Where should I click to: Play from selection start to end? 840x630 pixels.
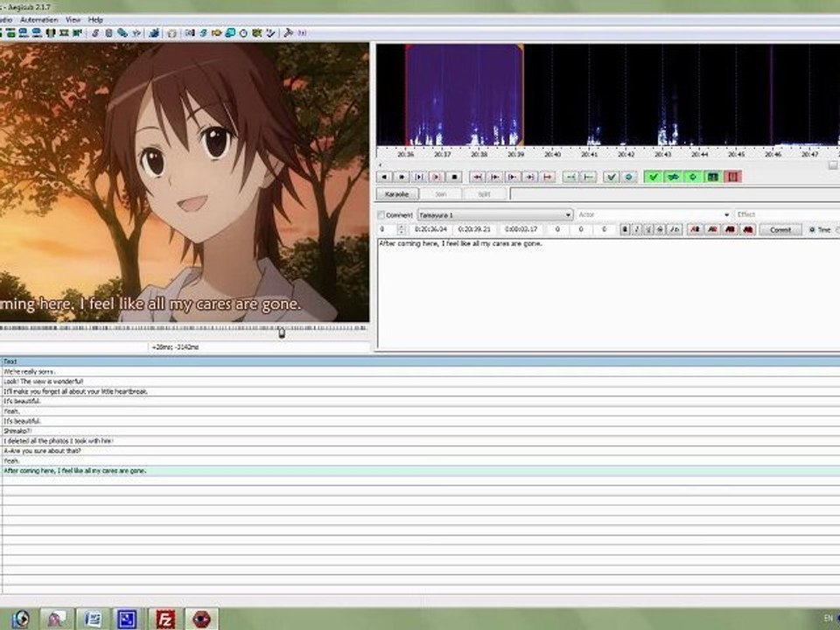(548, 177)
